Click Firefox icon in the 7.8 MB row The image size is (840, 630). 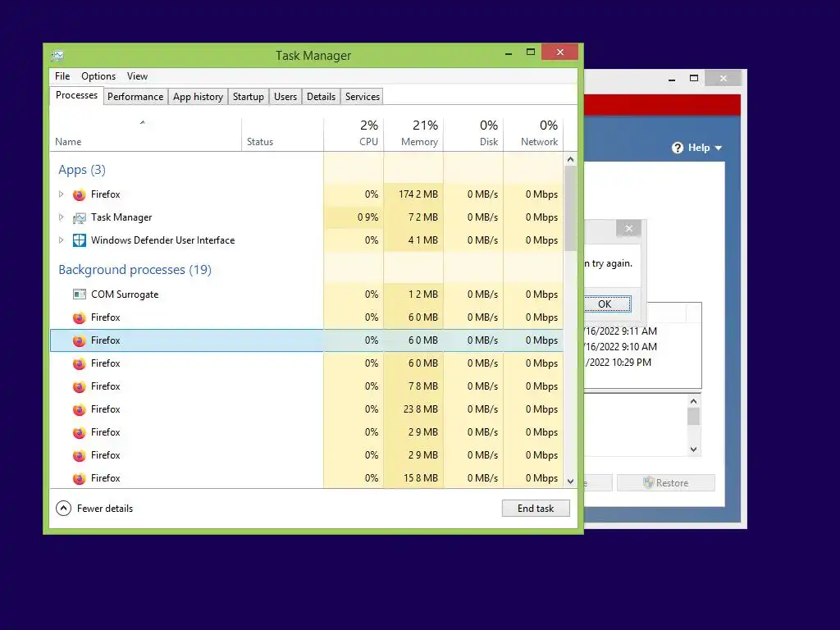point(80,386)
